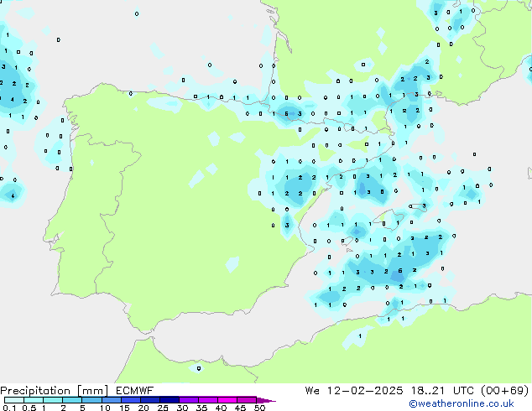Select the 2–5 mm legend color box
The image size is (532, 411).
click(72, 400)
